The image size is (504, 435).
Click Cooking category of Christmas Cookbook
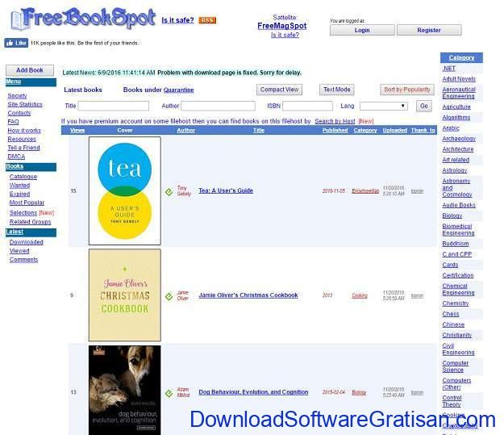(x=360, y=295)
